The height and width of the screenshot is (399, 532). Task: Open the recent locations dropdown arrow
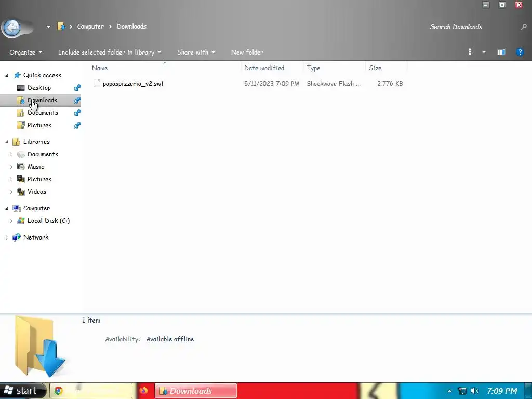coord(48,27)
